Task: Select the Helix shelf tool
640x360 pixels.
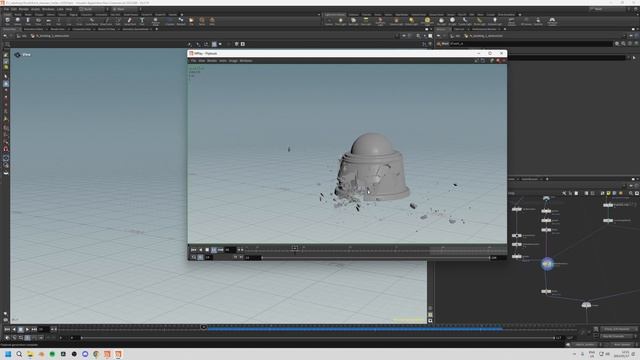Action: (x=212, y=20)
